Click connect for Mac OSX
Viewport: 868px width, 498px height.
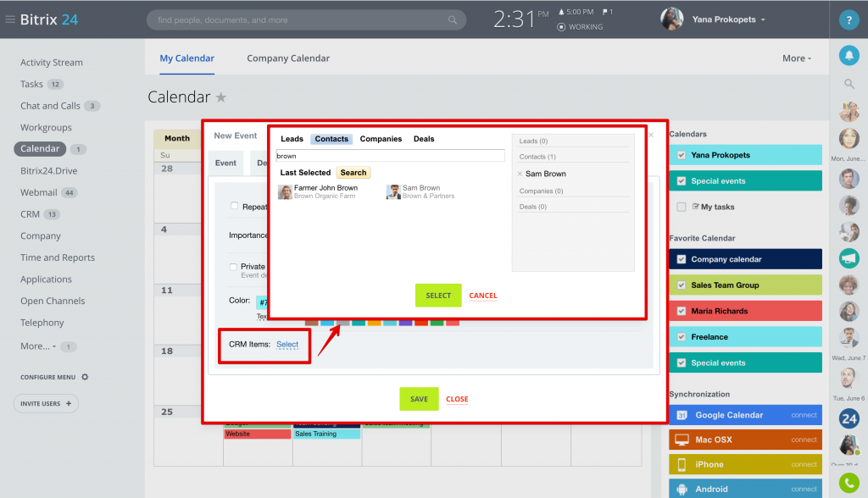tap(804, 440)
